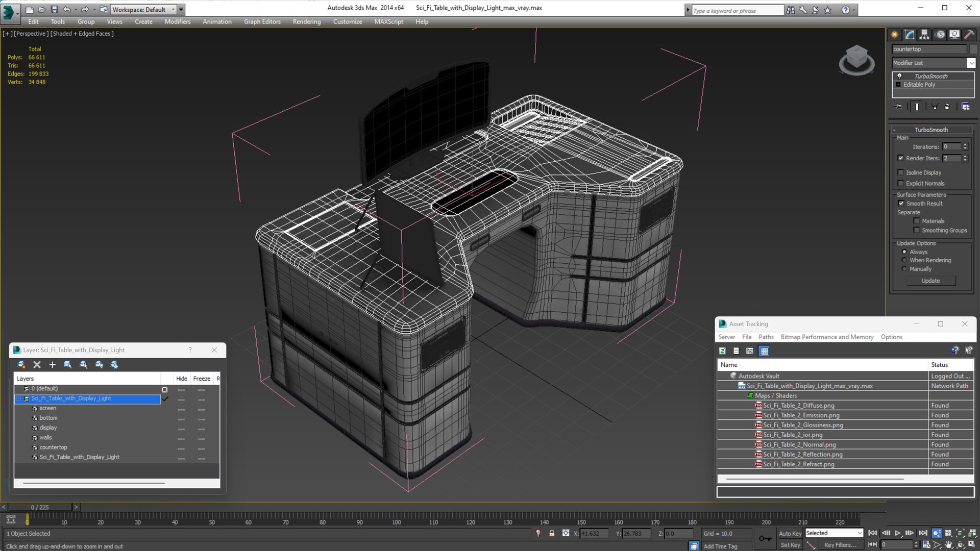
Task: Open the Hierarchy command panel tab
Action: [924, 35]
